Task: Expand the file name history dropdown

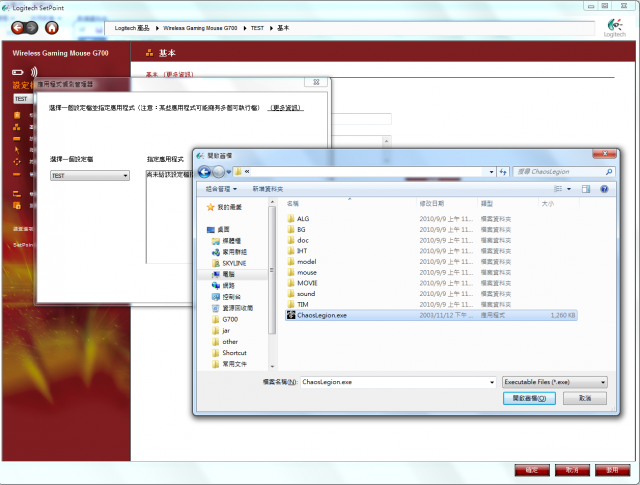Action: tap(491, 382)
